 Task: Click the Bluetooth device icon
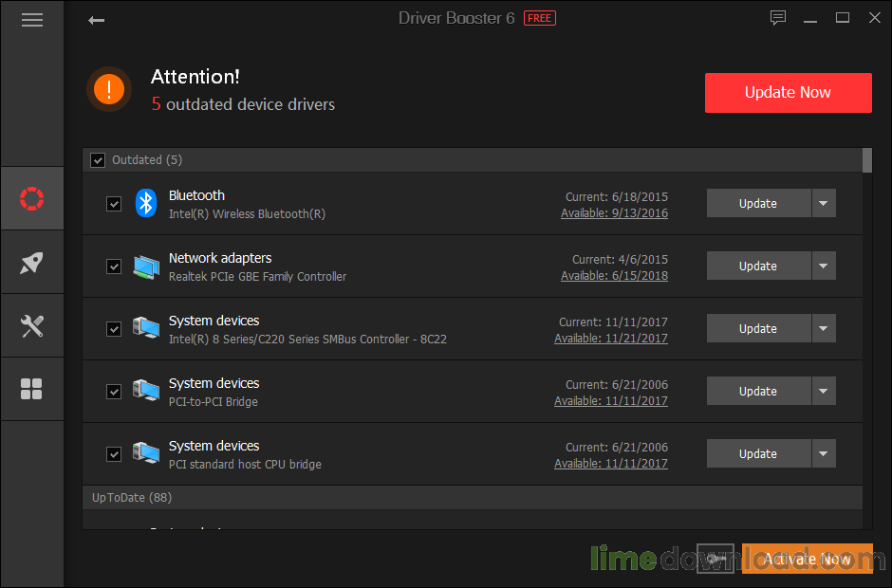tap(145, 203)
